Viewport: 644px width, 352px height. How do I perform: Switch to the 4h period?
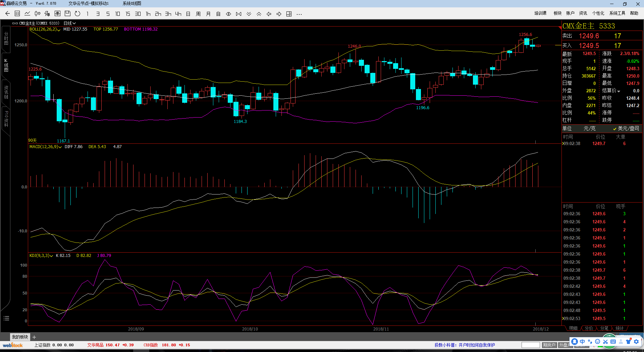[178, 14]
